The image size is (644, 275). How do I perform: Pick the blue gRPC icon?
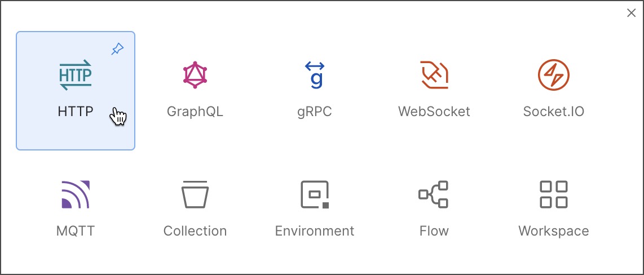pyautogui.click(x=315, y=75)
